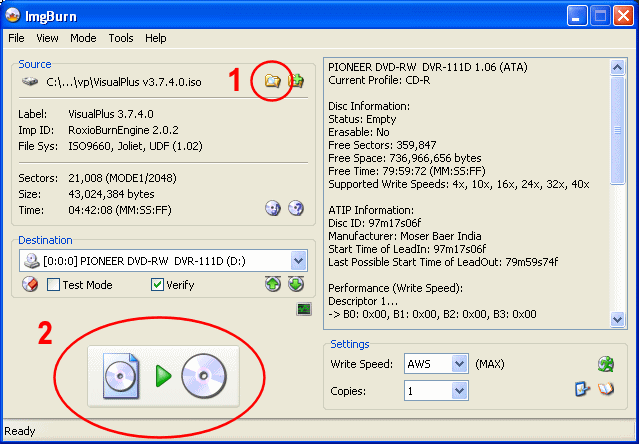Open the log window monitor icon
This screenshot has width=639, height=444.
(304, 309)
